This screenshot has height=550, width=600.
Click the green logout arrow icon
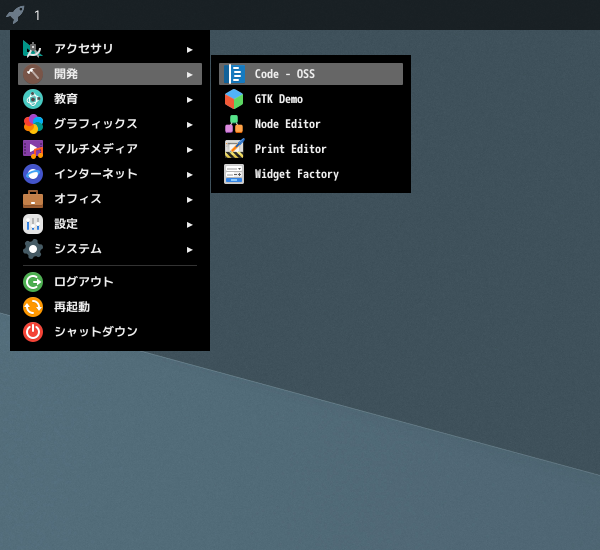pos(33,282)
